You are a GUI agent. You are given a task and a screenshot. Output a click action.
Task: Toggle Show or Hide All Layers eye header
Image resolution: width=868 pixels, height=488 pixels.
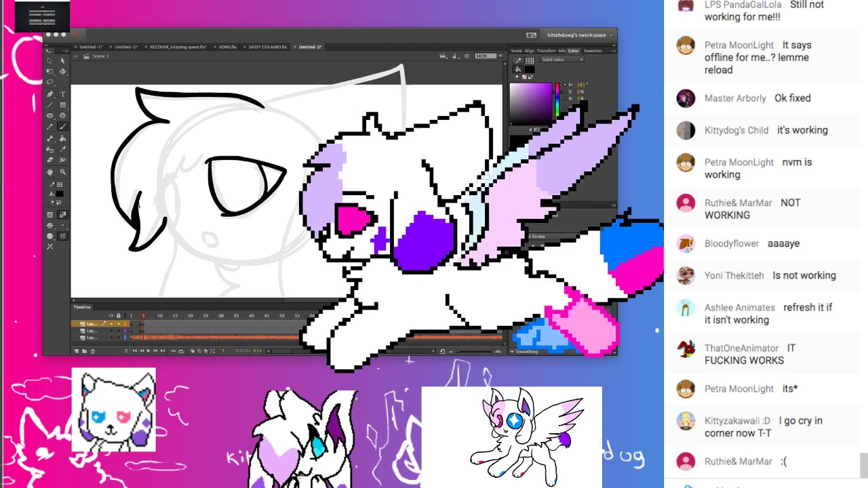111,316
